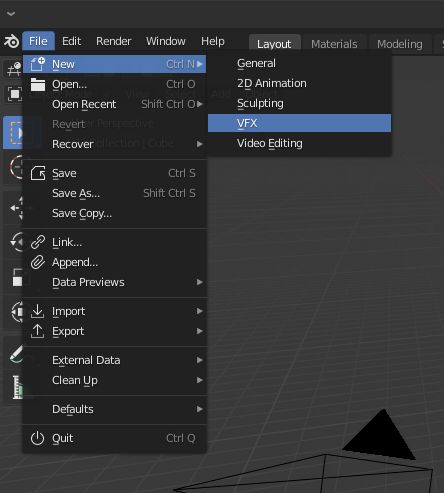
Task: Create a new Video Editing file
Action: [299, 143]
